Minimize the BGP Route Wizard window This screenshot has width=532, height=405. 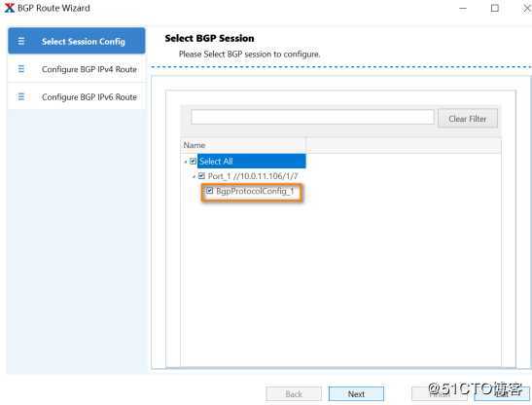[463, 8]
